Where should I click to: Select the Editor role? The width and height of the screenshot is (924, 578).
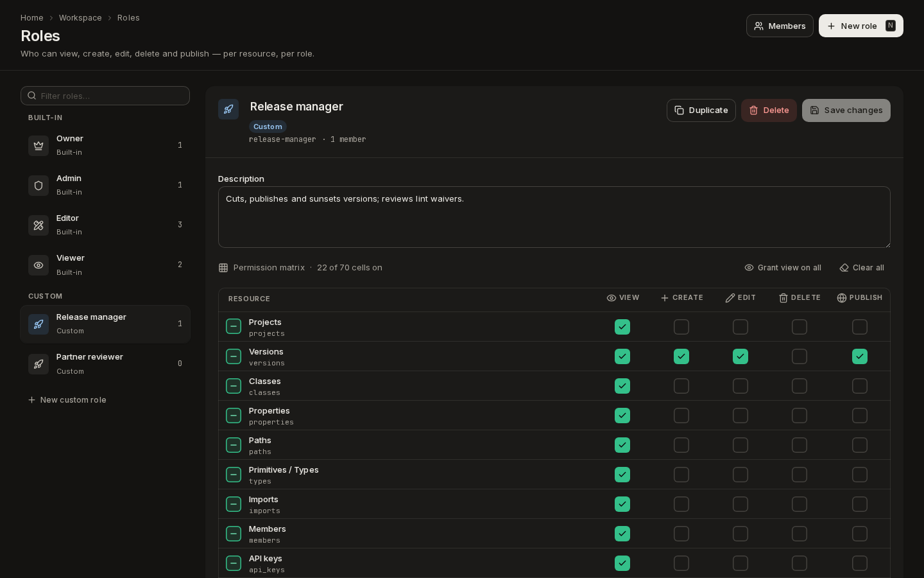click(105, 225)
